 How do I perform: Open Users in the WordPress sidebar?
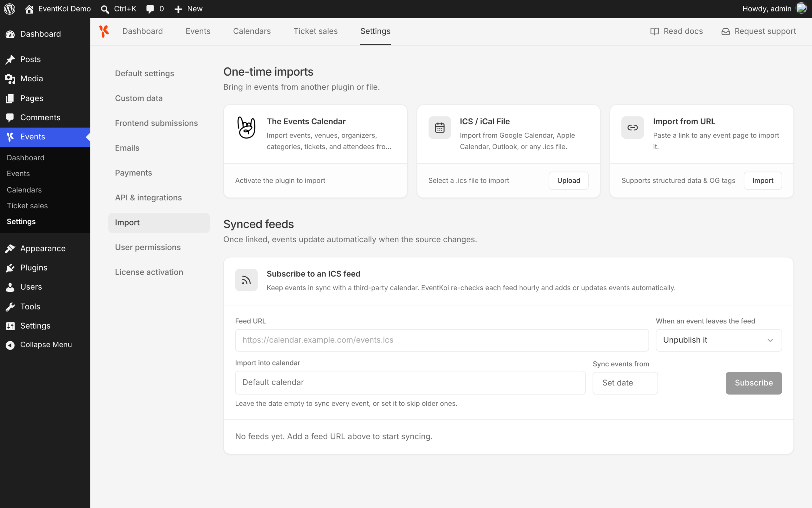45,287
